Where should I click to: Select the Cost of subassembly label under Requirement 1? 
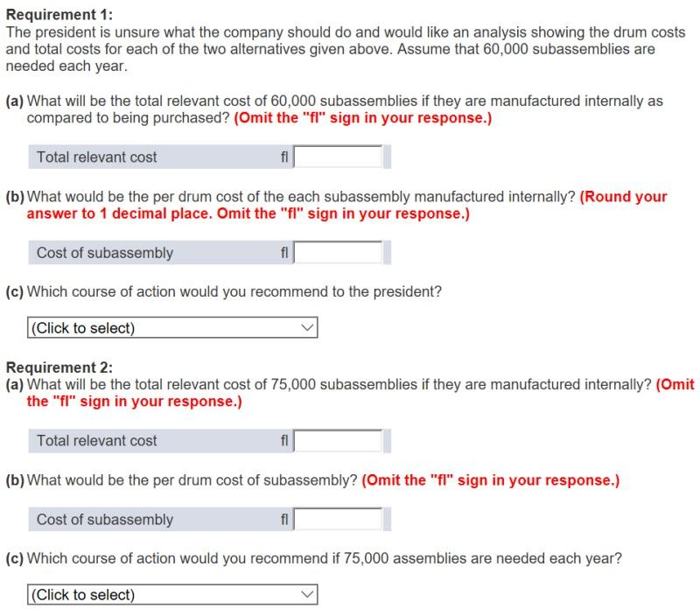[105, 253]
